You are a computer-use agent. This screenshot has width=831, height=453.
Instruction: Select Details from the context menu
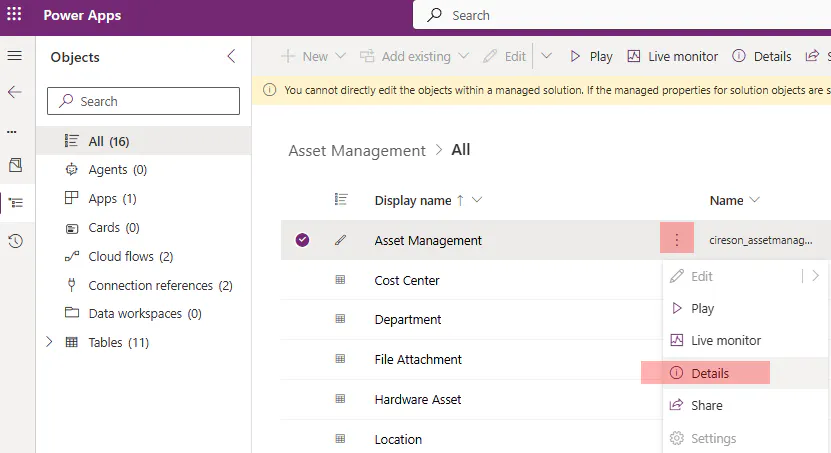[709, 373]
